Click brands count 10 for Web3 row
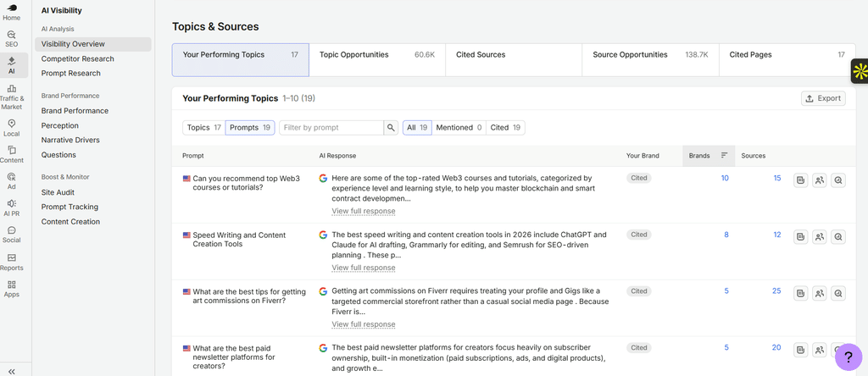 click(725, 178)
